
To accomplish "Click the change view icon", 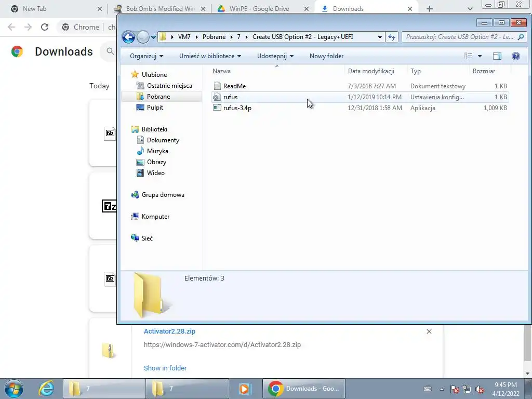I will (x=468, y=56).
